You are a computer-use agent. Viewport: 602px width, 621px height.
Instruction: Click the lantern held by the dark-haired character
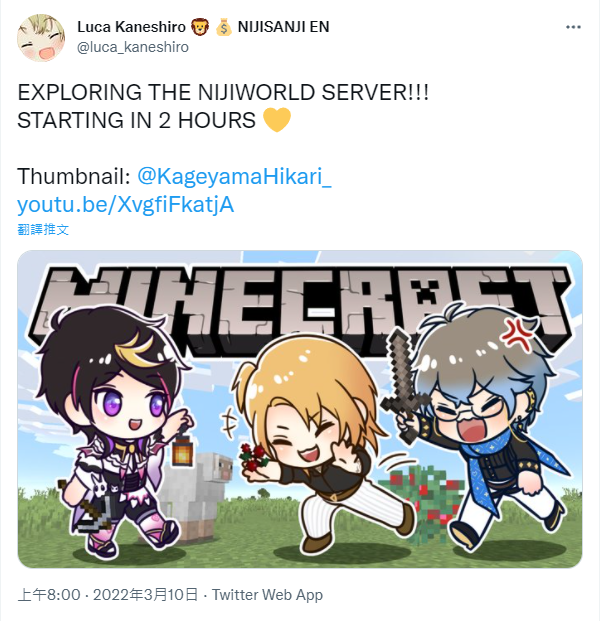[x=182, y=448]
